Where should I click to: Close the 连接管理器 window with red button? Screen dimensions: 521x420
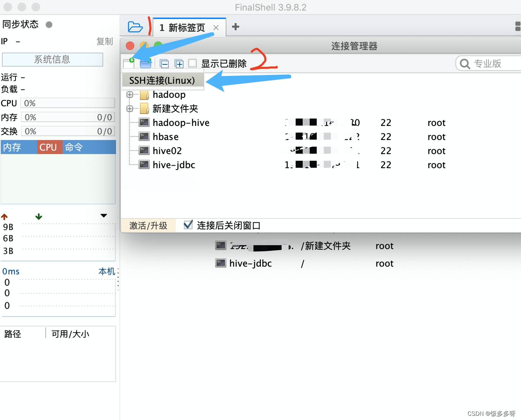tap(130, 46)
